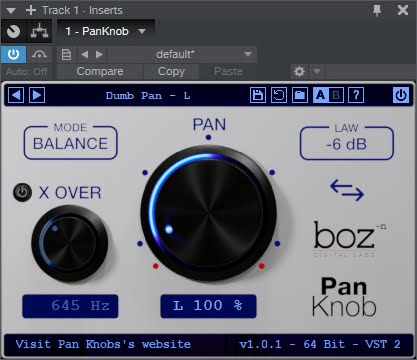This screenshot has height=360, width=417.
Task: Click the plugin's next preset arrow
Action: pos(37,96)
